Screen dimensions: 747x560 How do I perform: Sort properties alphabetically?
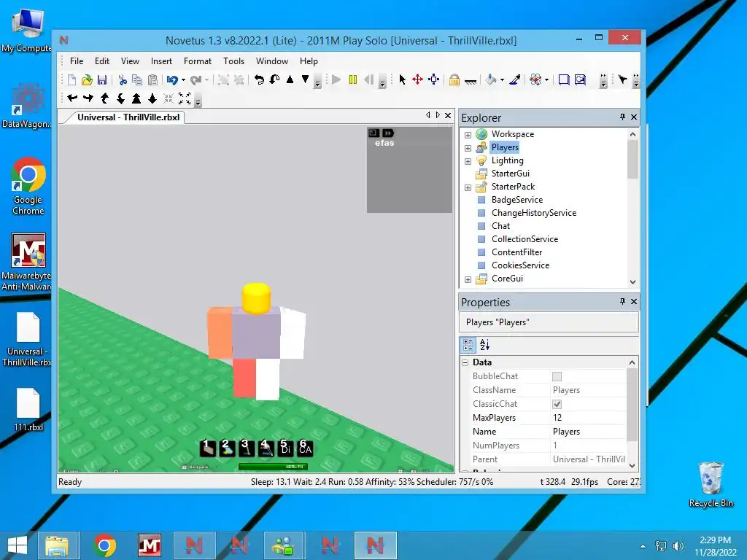(x=484, y=344)
